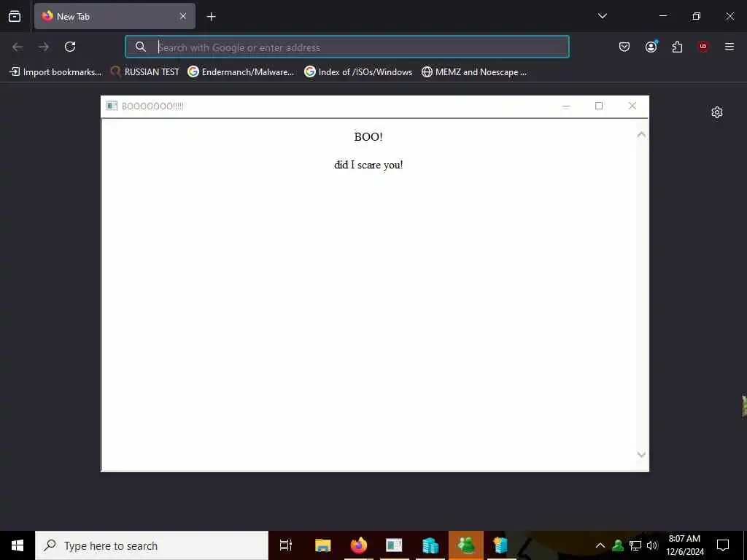The height and width of the screenshot is (560, 747).
Task: Close the New Tab tab
Action: click(x=183, y=16)
